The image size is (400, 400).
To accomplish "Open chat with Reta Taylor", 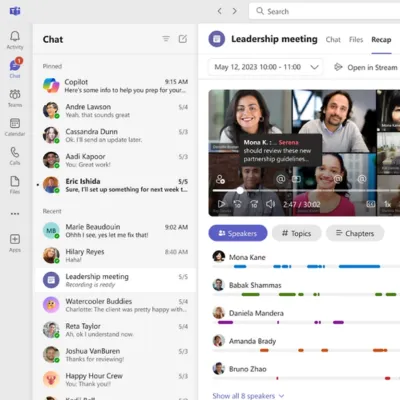I will click(116, 330).
